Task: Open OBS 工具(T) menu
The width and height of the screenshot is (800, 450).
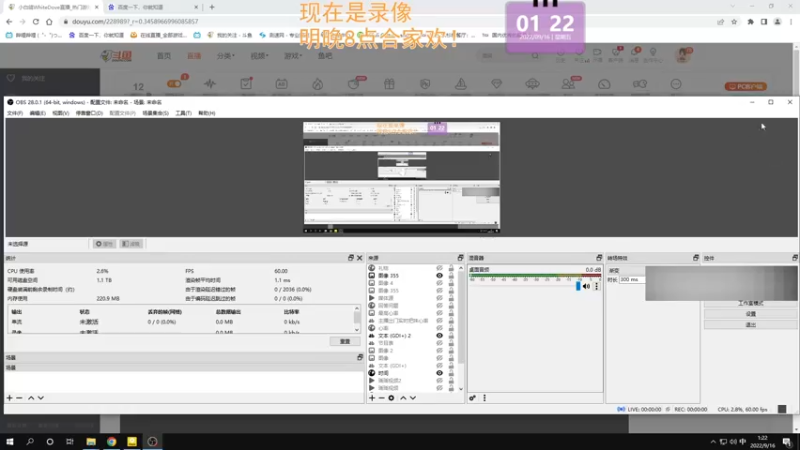Action: [x=183, y=113]
